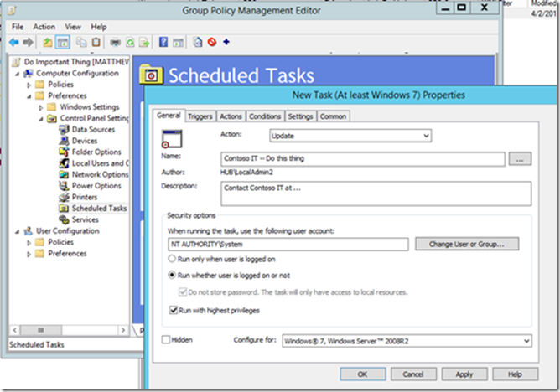
Task: Expand Windows Settings node
Action: (41, 107)
